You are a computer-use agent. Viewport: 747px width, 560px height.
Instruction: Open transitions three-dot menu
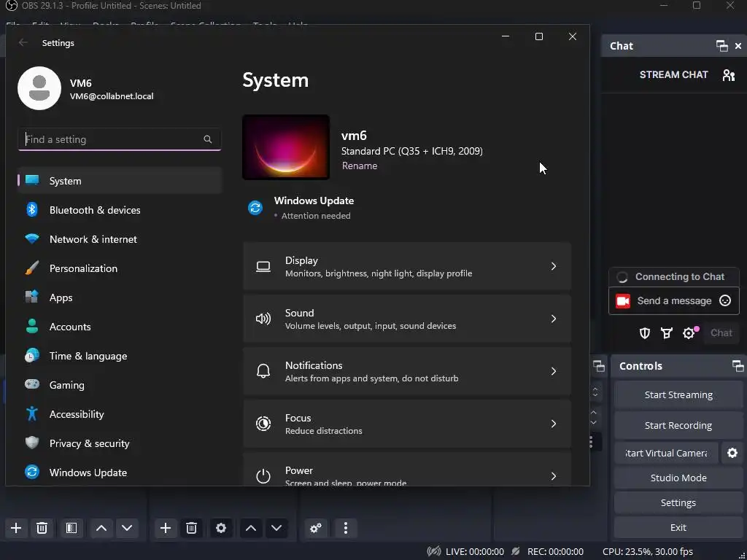pyautogui.click(x=591, y=442)
